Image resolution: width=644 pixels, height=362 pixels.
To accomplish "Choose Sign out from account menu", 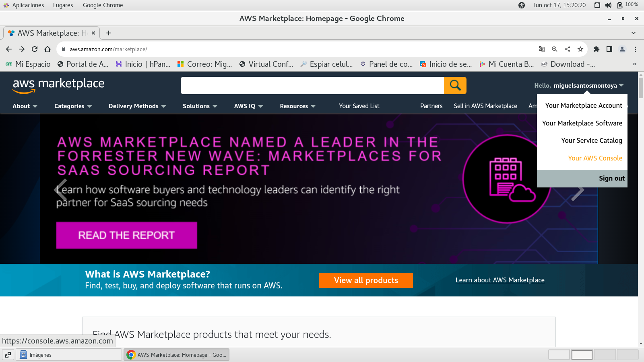I will pos(611,178).
